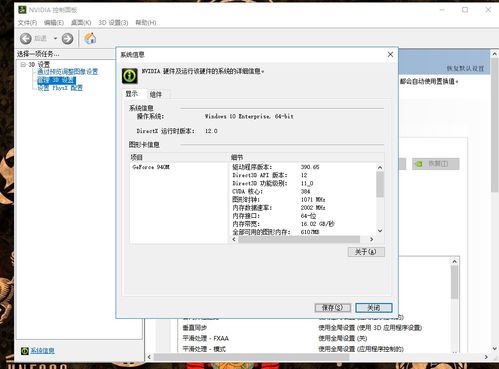Open the Back history dropdown arrow
Image resolution: width=499 pixels, height=369 pixels.
(55, 39)
